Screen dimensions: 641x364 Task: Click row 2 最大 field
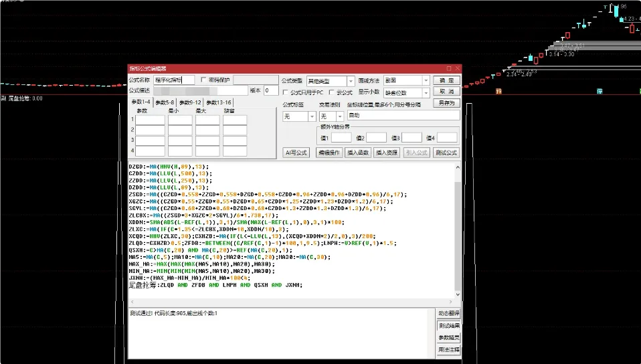coord(207,130)
